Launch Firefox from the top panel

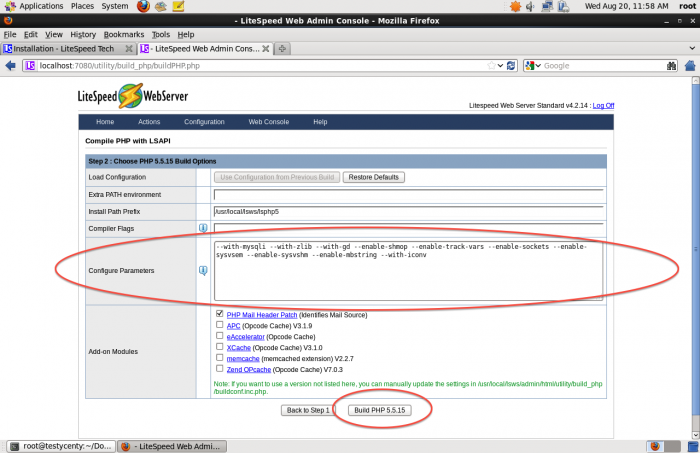(143, 6)
